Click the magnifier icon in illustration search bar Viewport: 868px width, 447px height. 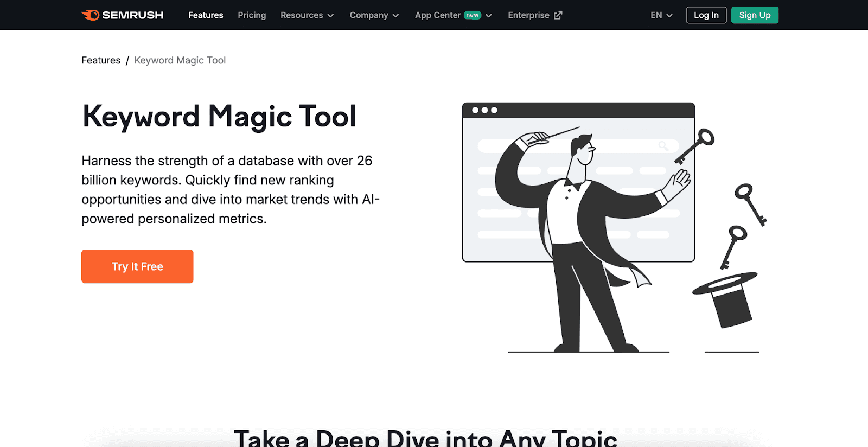pos(663,145)
